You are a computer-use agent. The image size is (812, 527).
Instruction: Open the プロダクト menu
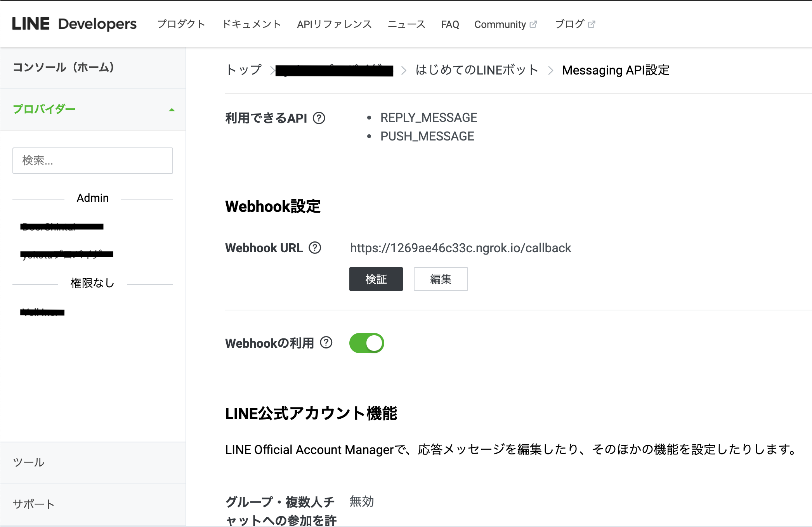(181, 24)
